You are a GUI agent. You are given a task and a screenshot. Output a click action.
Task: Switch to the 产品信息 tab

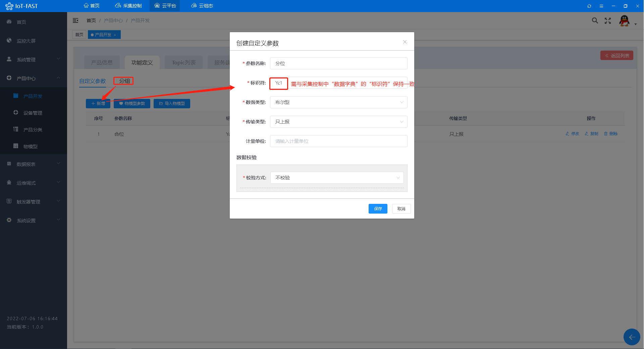[x=102, y=62]
